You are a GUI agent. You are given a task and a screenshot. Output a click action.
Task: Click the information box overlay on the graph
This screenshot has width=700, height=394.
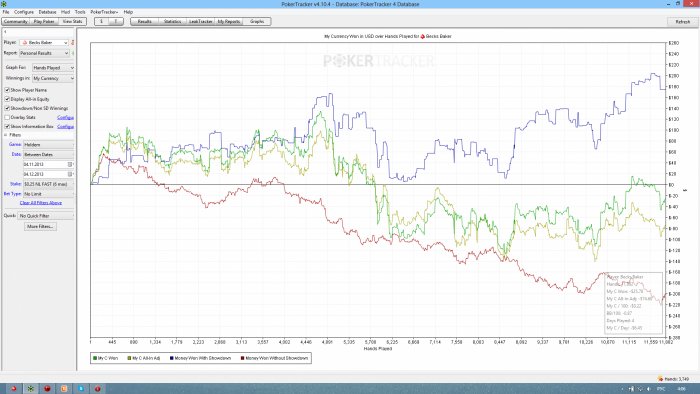pyautogui.click(x=633, y=303)
